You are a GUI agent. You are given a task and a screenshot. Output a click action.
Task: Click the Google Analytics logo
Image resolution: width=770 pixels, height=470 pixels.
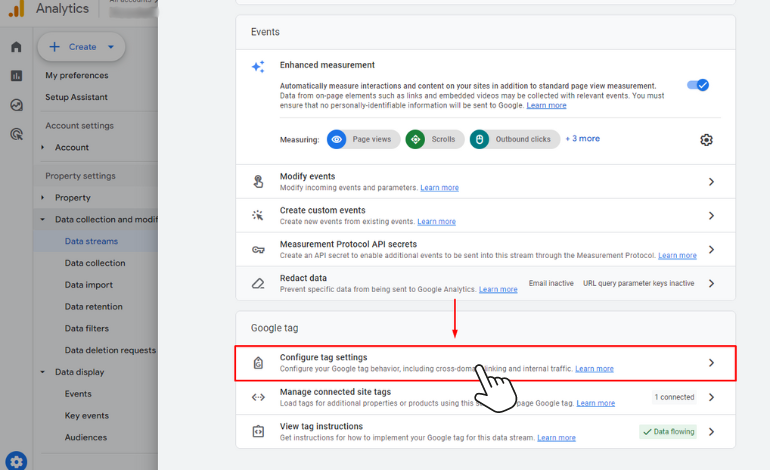tap(16, 8)
